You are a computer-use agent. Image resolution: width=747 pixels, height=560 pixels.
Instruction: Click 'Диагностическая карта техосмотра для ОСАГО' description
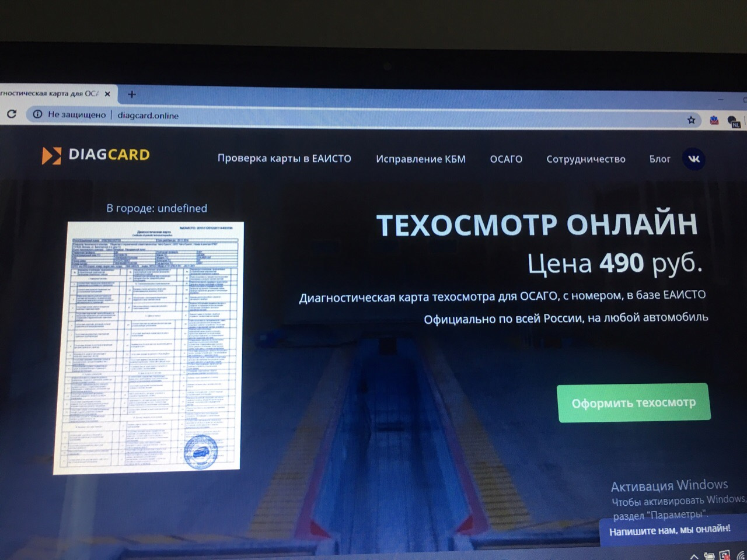coord(502,296)
